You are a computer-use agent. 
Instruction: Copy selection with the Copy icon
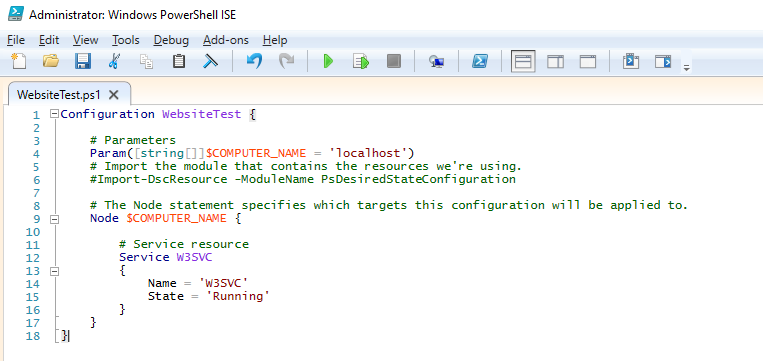point(146,61)
